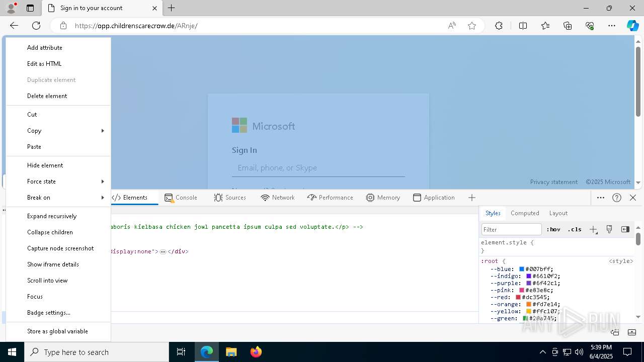This screenshot has width=644, height=362.
Task: Click the Read aloud icon
Action: (x=452, y=26)
